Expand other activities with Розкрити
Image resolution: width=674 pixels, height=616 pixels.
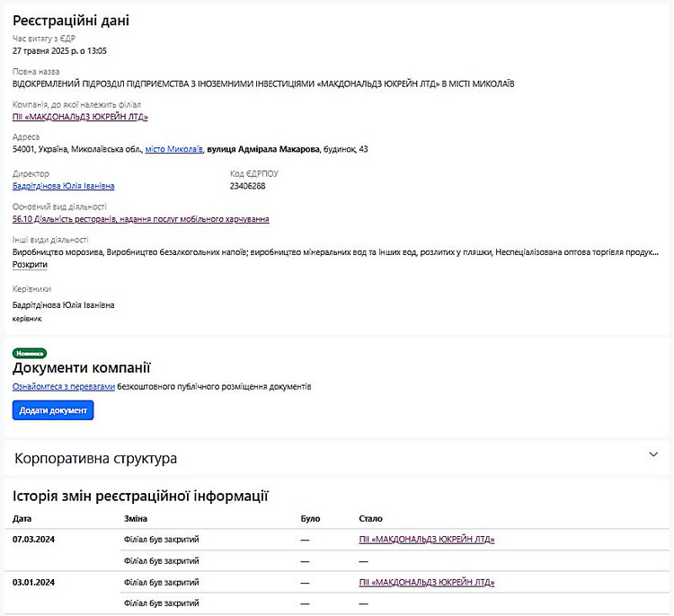31,265
